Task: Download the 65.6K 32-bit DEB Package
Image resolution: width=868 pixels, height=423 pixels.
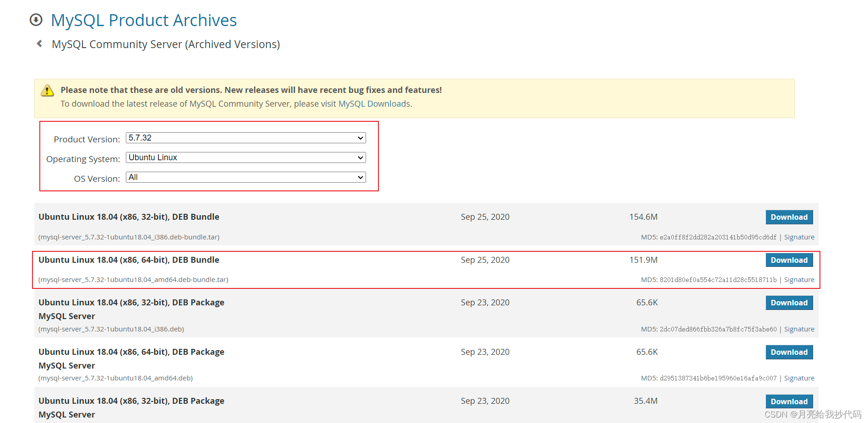Action: 789,303
